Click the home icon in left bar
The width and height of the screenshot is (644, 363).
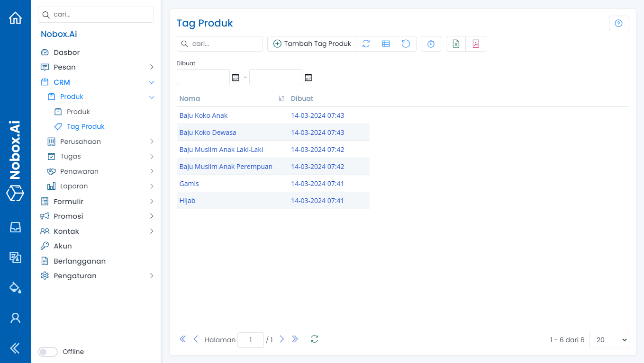(15, 18)
